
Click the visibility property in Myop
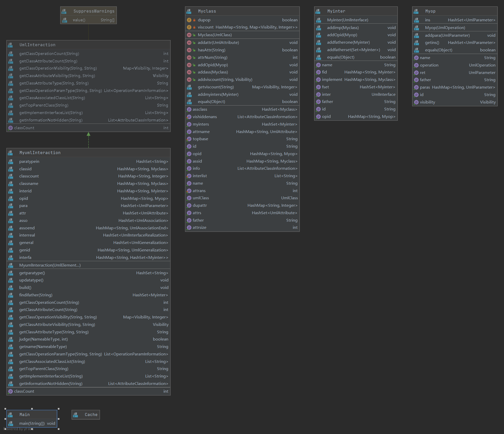(x=427, y=102)
